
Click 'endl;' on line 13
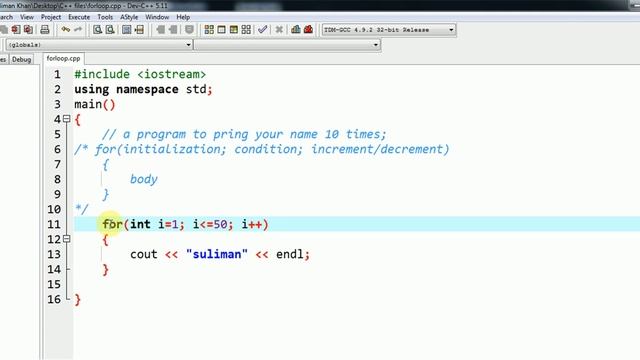click(293, 254)
